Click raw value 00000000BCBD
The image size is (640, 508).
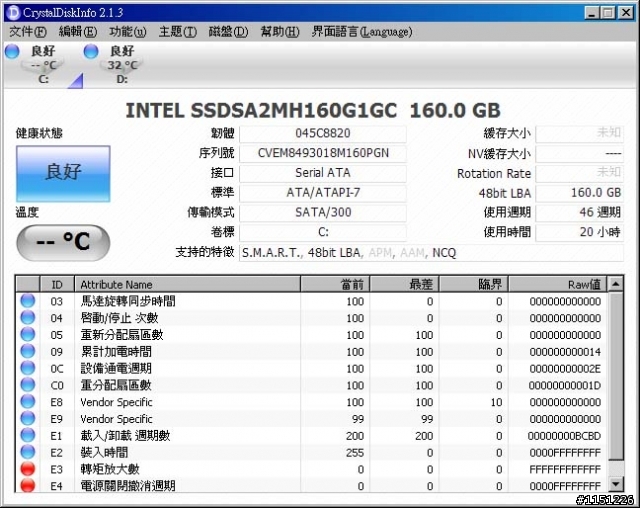point(564,436)
